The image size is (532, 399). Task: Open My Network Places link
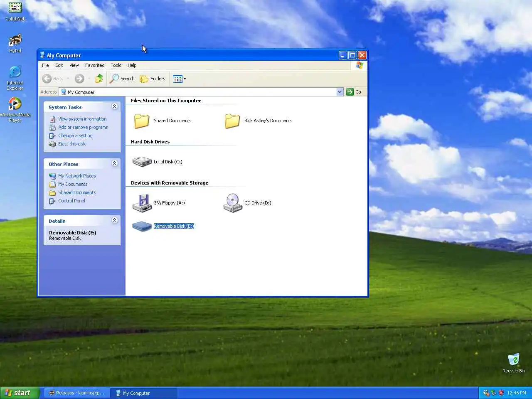77,176
